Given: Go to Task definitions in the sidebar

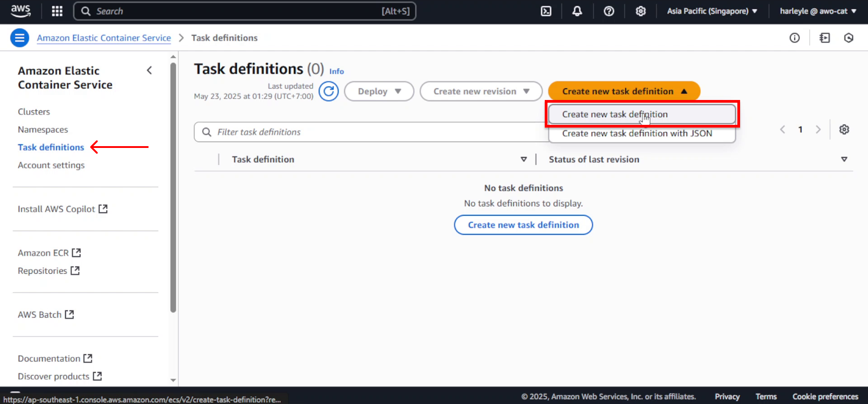Looking at the screenshot, I should click(x=51, y=147).
